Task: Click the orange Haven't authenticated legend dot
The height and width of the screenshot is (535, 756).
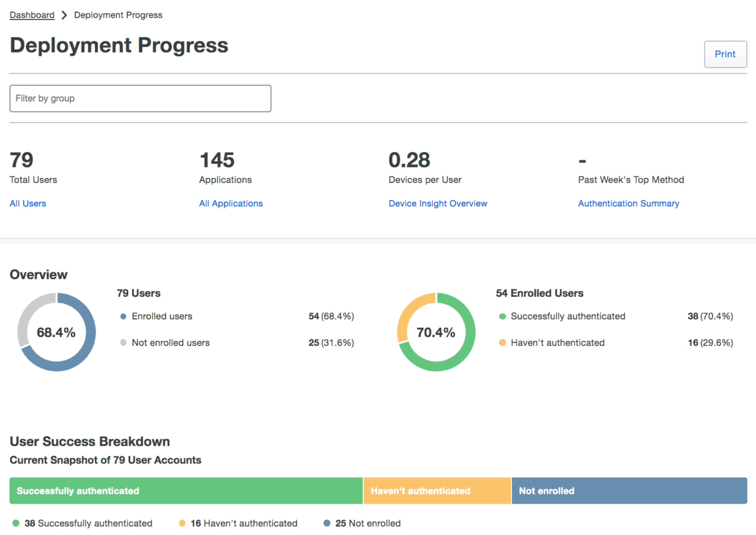Action: click(502, 343)
